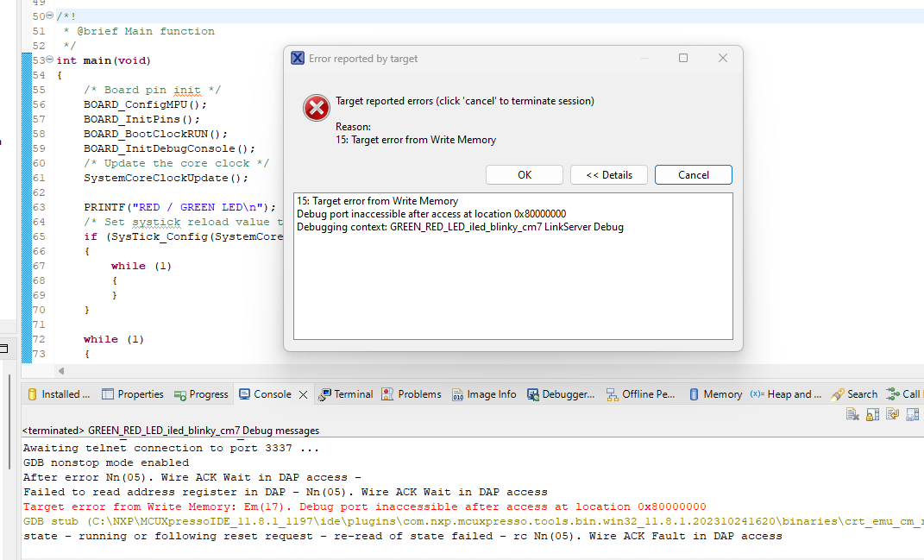Pin the Console view
The height and width of the screenshot is (560, 924).
(912, 414)
